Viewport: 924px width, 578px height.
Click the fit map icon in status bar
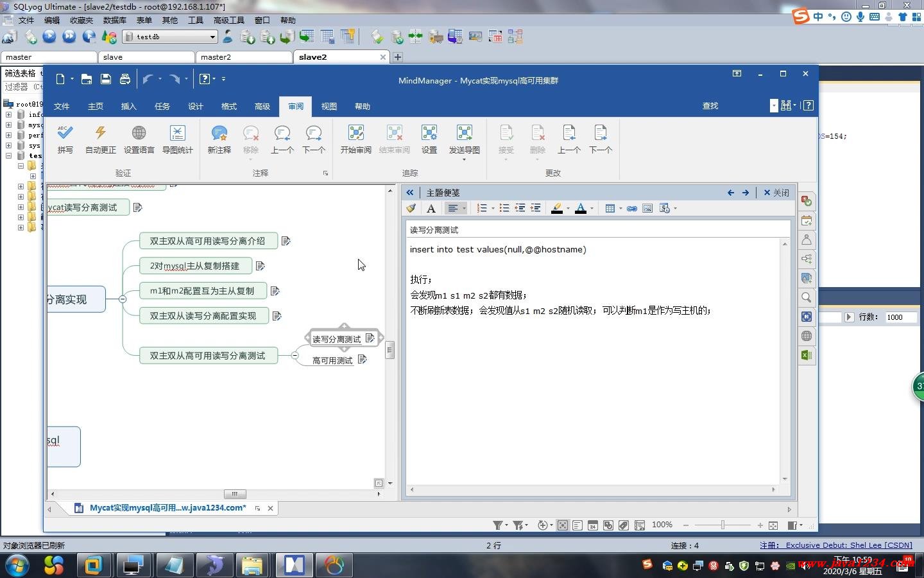[x=773, y=525]
